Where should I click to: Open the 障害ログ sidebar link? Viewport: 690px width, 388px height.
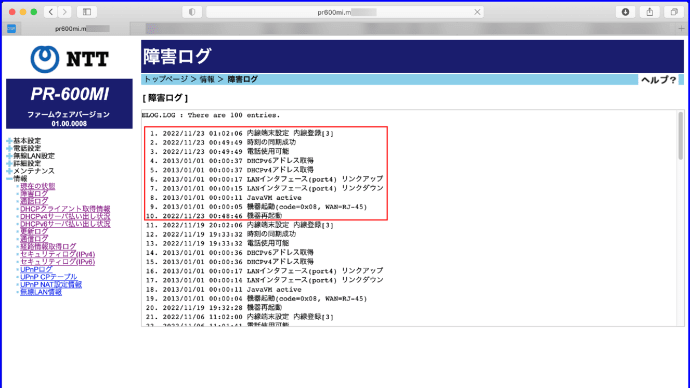click(x=34, y=194)
